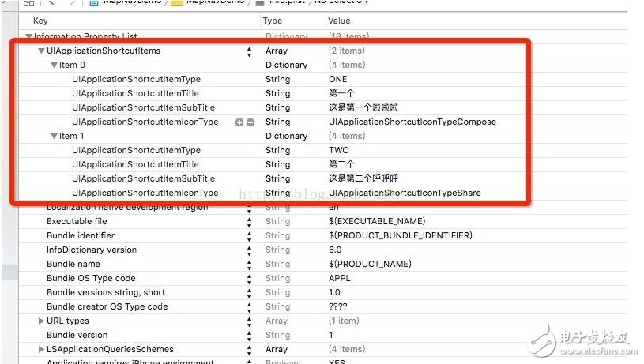This screenshot has height=364, width=644.
Task: Expand the LSApplicationQueriesSchemes array
Action: pos(41,349)
